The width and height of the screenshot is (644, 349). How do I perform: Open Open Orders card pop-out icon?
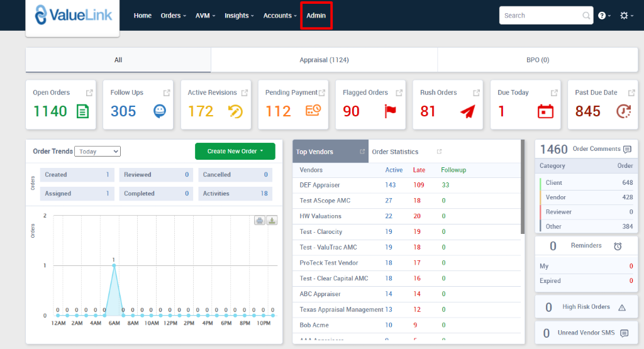tap(89, 93)
